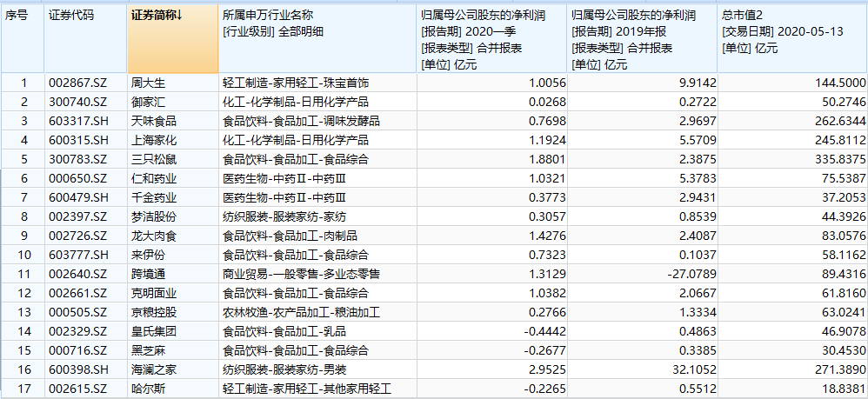
Task: Click the 龙大肉食 name cell
Action: (173, 236)
